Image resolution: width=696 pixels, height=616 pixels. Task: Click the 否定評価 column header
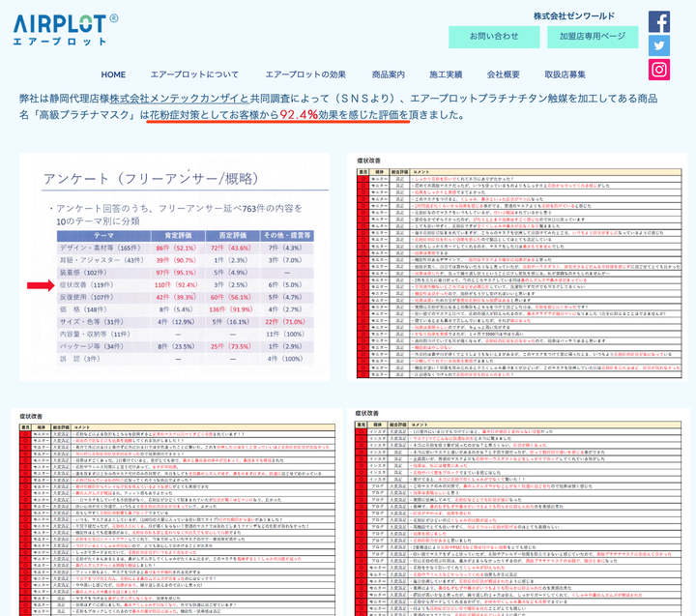click(x=233, y=235)
